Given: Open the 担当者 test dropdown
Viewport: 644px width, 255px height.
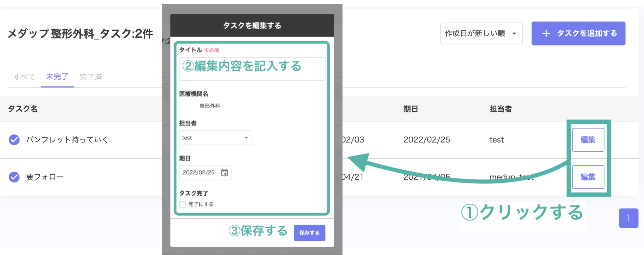Looking at the screenshot, I should coord(216,138).
